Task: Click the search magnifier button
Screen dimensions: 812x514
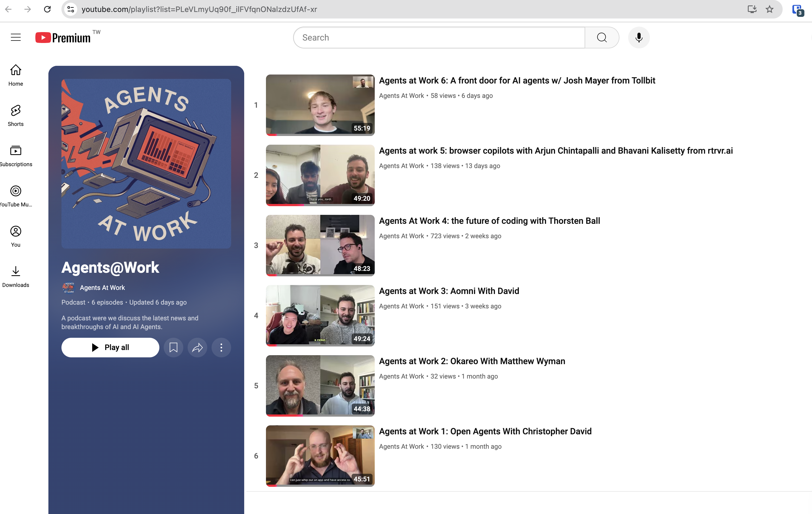Action: pos(602,38)
